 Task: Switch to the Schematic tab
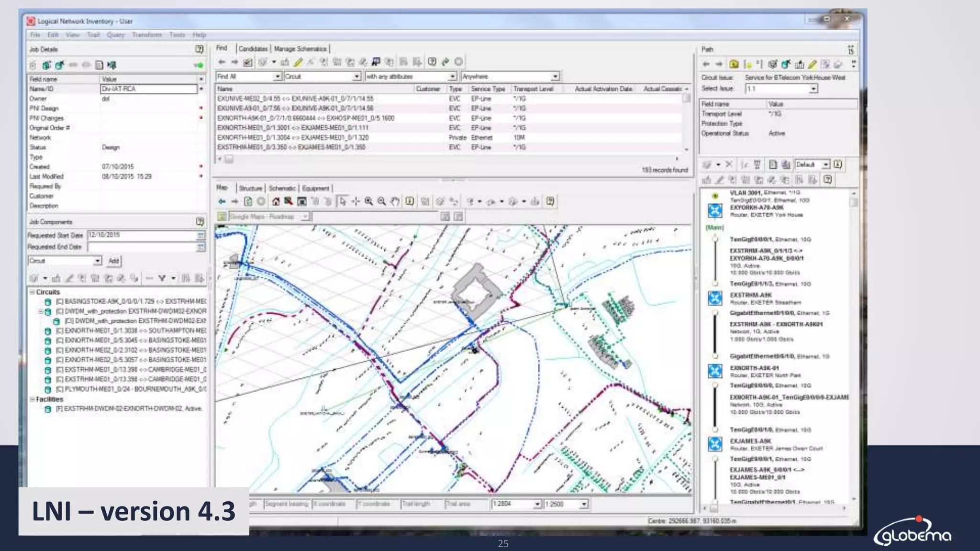point(282,188)
